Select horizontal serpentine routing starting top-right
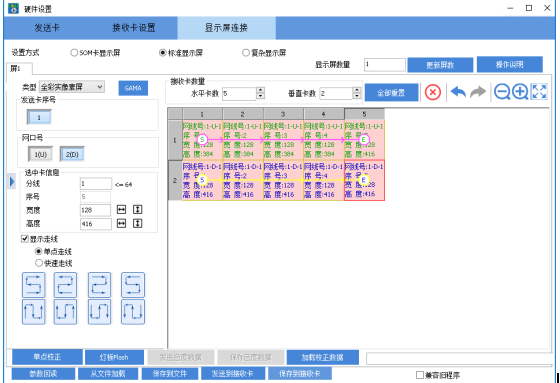Screen dimensions: 560x383 [x=133, y=285]
